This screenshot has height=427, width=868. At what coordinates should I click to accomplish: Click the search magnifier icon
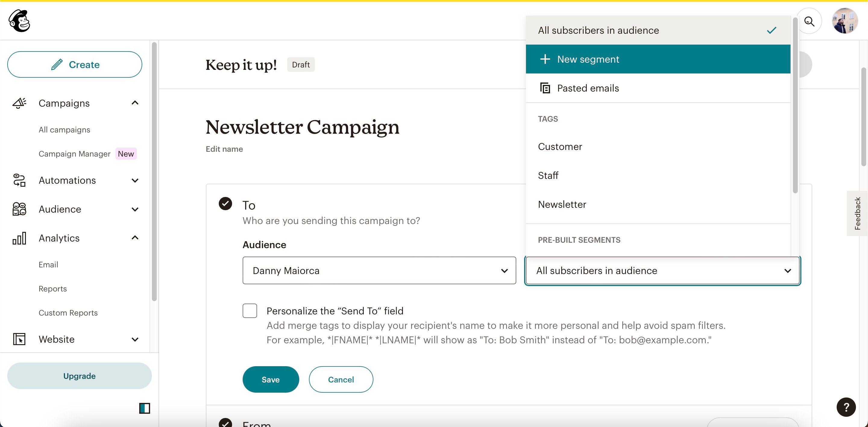coord(809,20)
